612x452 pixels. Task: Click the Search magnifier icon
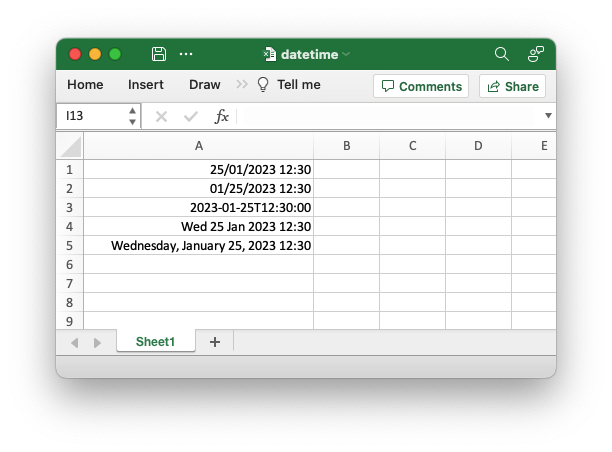point(502,54)
